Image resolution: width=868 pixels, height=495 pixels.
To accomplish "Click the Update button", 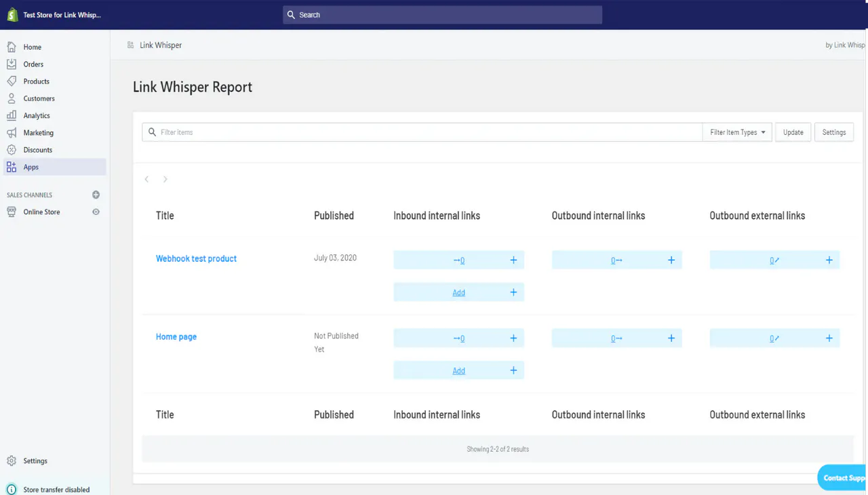I will [793, 132].
